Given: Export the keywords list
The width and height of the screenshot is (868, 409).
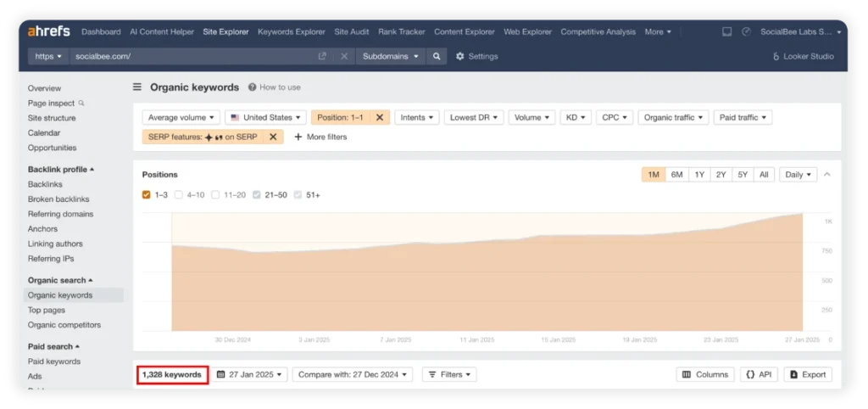Looking at the screenshot, I should pyautogui.click(x=808, y=375).
